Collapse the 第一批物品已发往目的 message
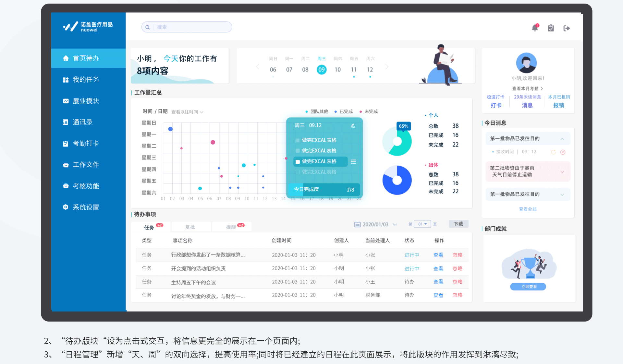Image resolution: width=623 pixels, height=364 pixels. click(562, 138)
